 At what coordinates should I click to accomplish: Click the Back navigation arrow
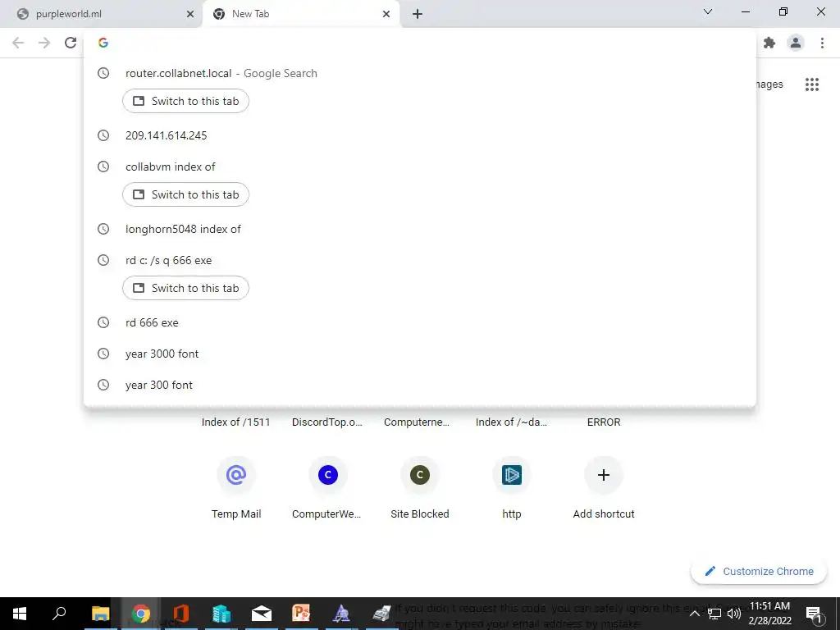18,43
